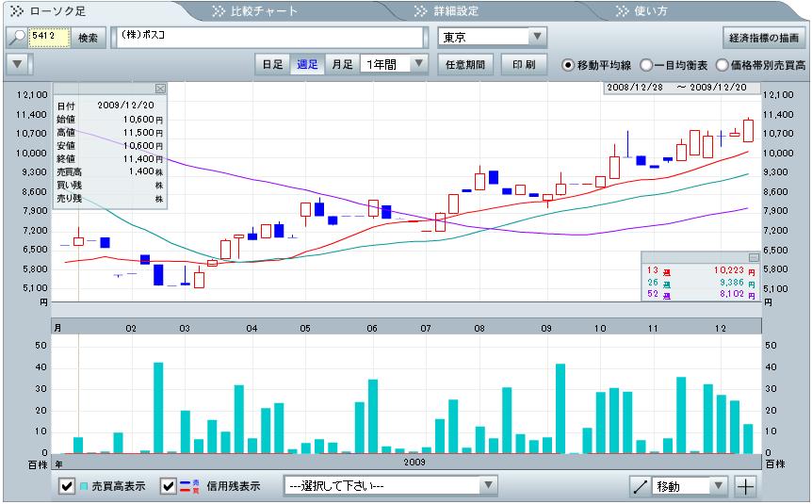Viewport: 812px width, 504px height.
Task: Minimize the moving average legend box
Action: coord(754,257)
